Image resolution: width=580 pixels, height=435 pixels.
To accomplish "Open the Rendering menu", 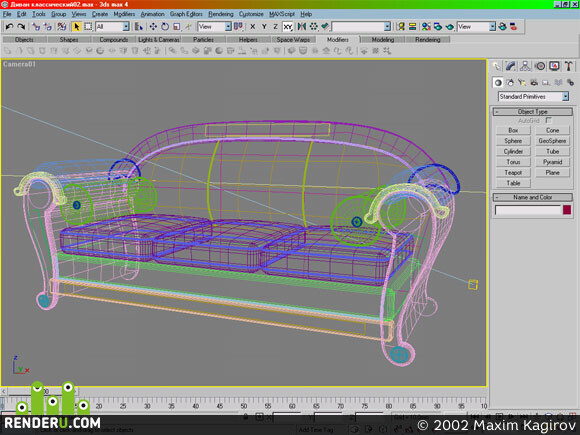I will click(x=220, y=14).
